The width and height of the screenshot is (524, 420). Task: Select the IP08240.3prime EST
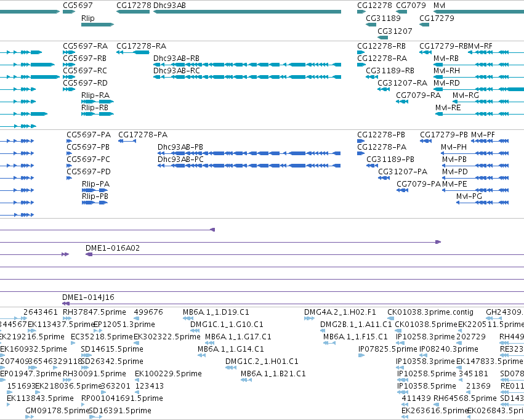[424, 355]
